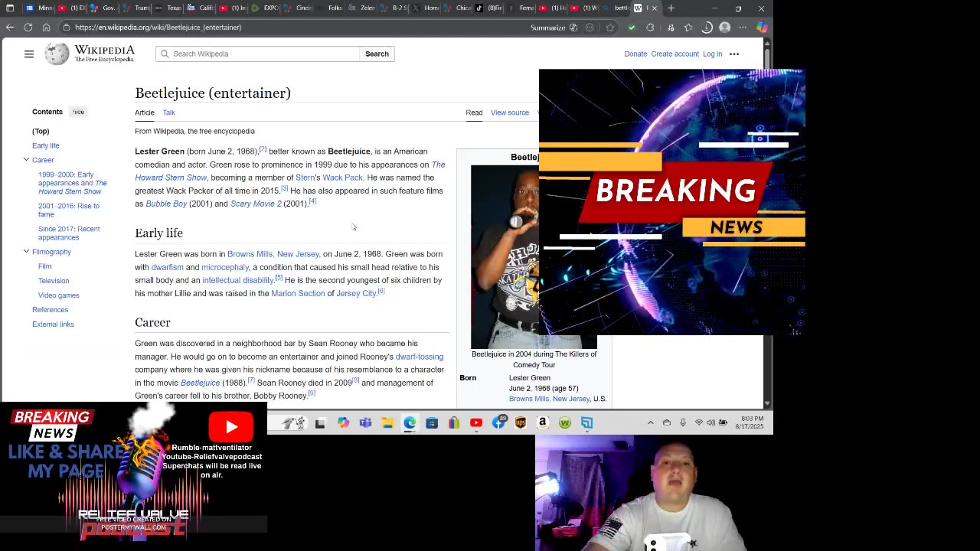980x551 pixels.
Task: Open the personal tools ellipsis menu
Action: pos(734,54)
